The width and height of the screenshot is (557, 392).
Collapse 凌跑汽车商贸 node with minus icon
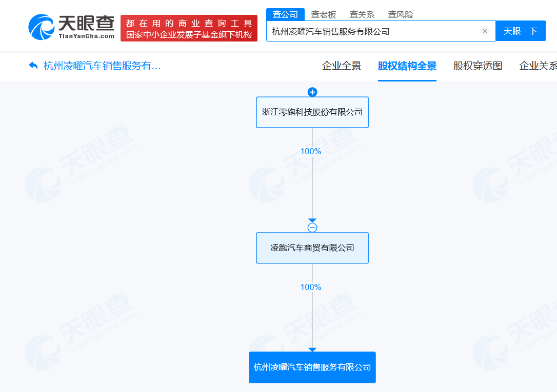pos(312,228)
